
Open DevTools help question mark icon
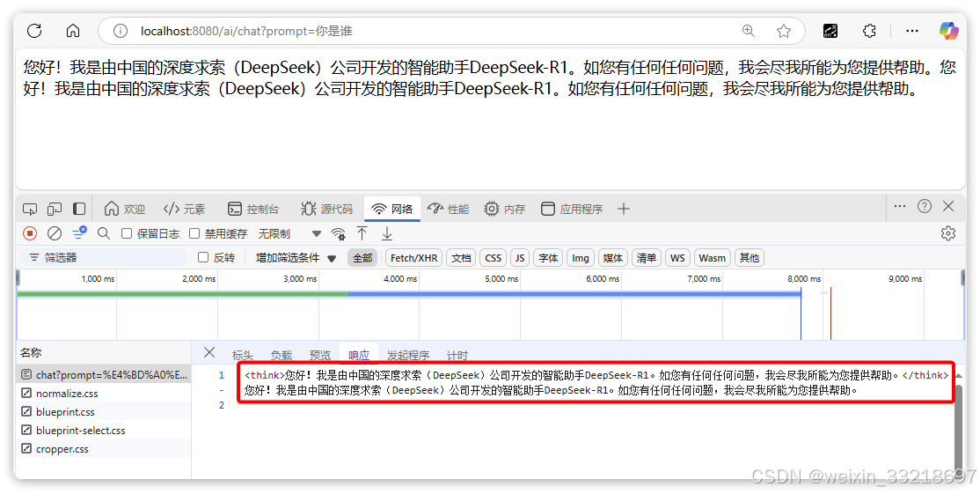[x=925, y=206]
